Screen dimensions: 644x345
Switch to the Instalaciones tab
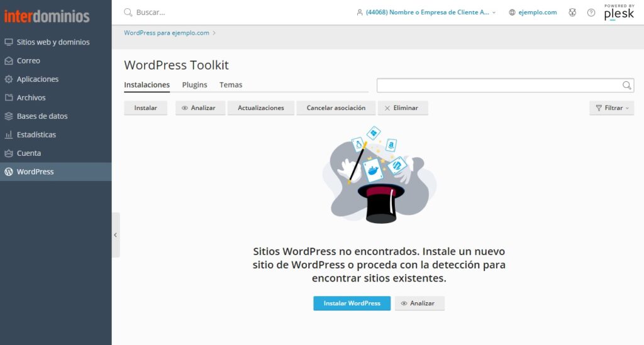(147, 84)
